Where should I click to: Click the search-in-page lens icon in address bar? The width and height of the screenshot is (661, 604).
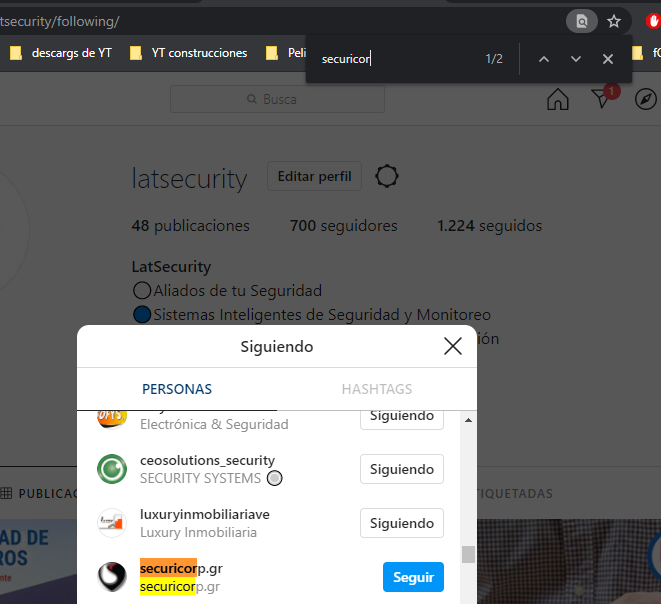tap(582, 21)
